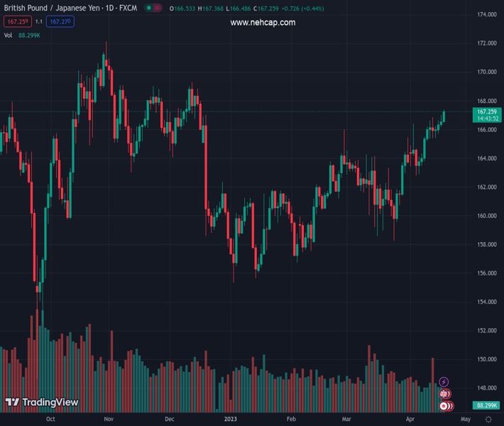This screenshot has width=504, height=426.
Task: Click the blue buy price 167.270 button
Action: click(x=62, y=22)
